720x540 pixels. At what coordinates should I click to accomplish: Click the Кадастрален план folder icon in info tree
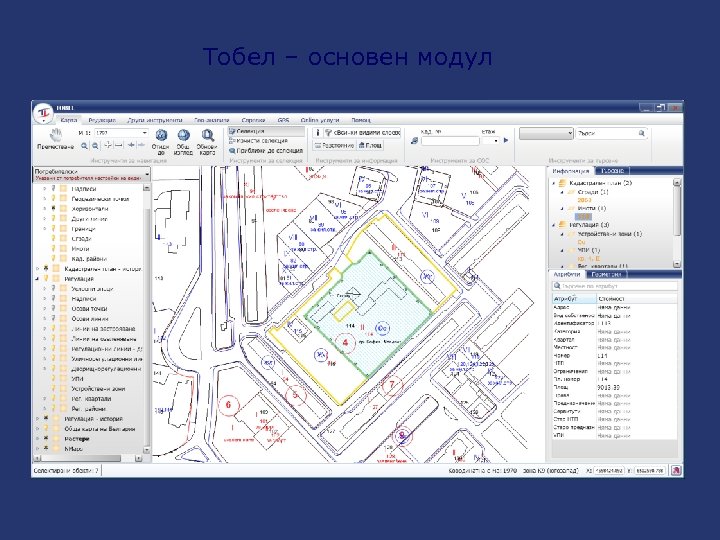click(x=562, y=183)
